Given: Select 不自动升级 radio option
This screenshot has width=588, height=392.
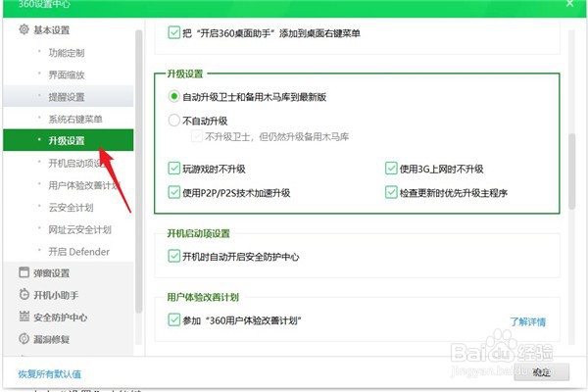Looking at the screenshot, I should (173, 121).
